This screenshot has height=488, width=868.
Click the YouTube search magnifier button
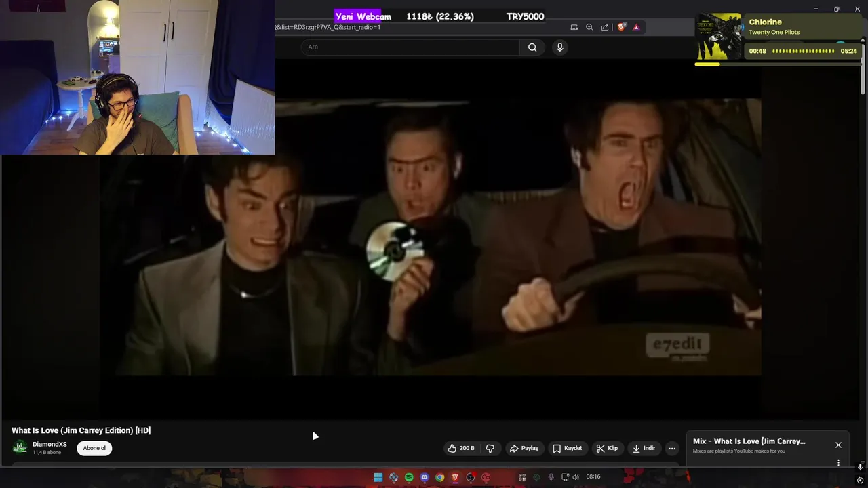(532, 47)
